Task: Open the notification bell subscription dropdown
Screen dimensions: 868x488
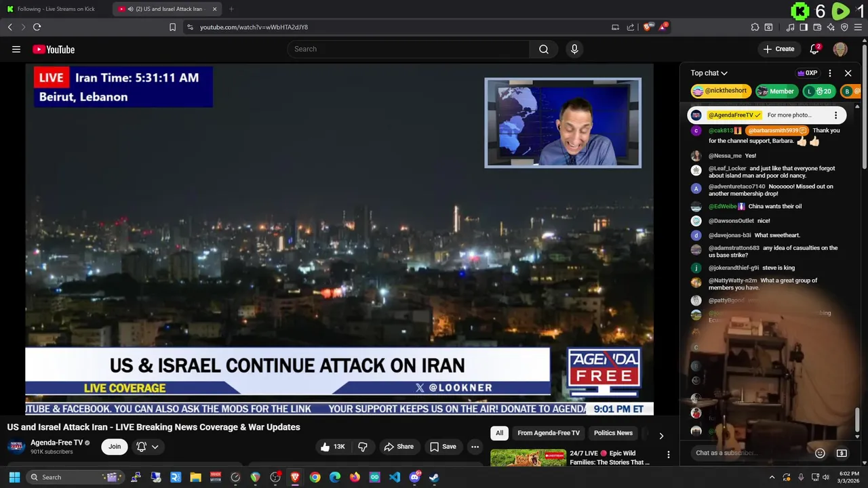Action: pos(149,447)
